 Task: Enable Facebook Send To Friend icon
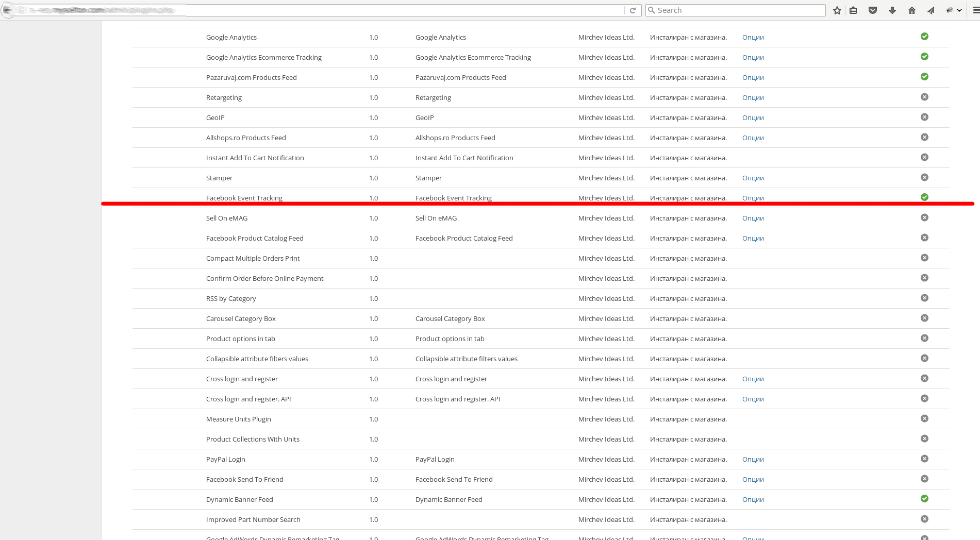[x=924, y=479]
